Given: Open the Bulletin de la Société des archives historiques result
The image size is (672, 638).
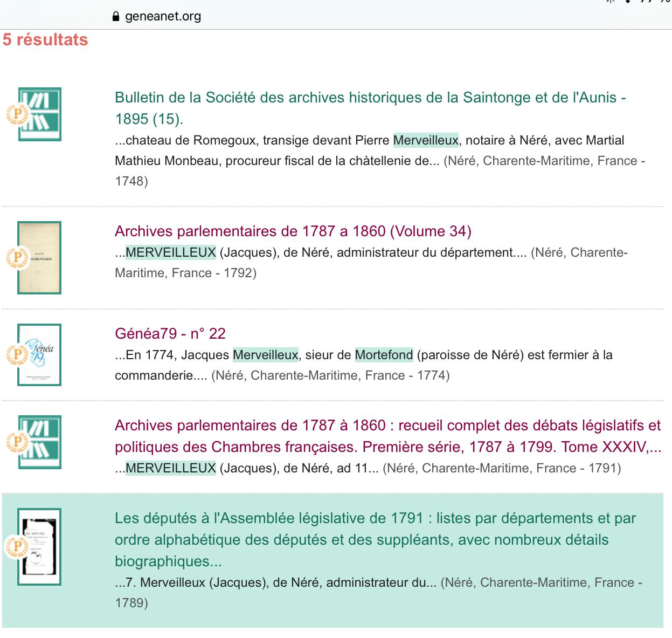Looking at the screenshot, I should point(370,108).
